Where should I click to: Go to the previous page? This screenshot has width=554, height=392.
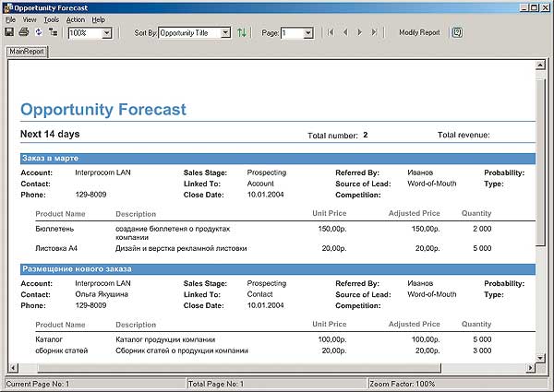(346, 32)
